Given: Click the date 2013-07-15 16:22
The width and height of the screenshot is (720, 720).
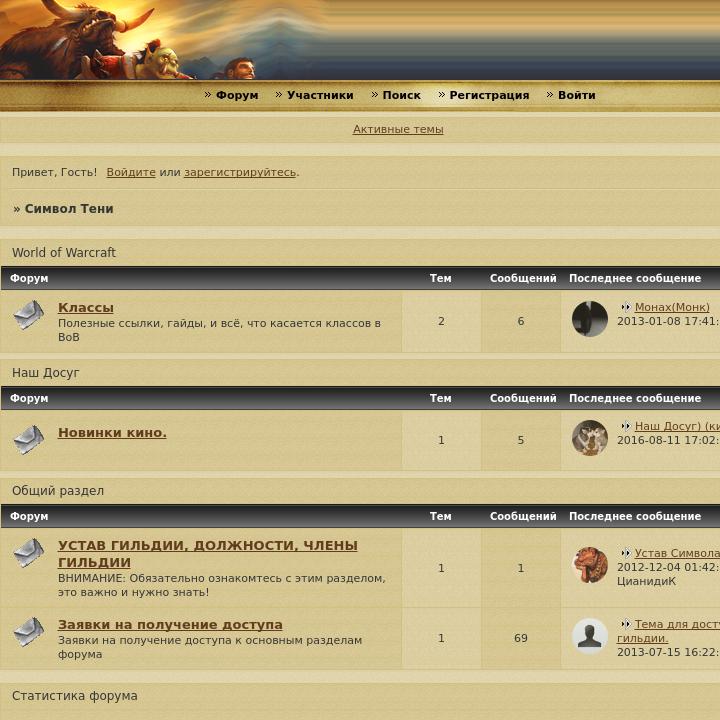Looking at the screenshot, I should 668,652.
